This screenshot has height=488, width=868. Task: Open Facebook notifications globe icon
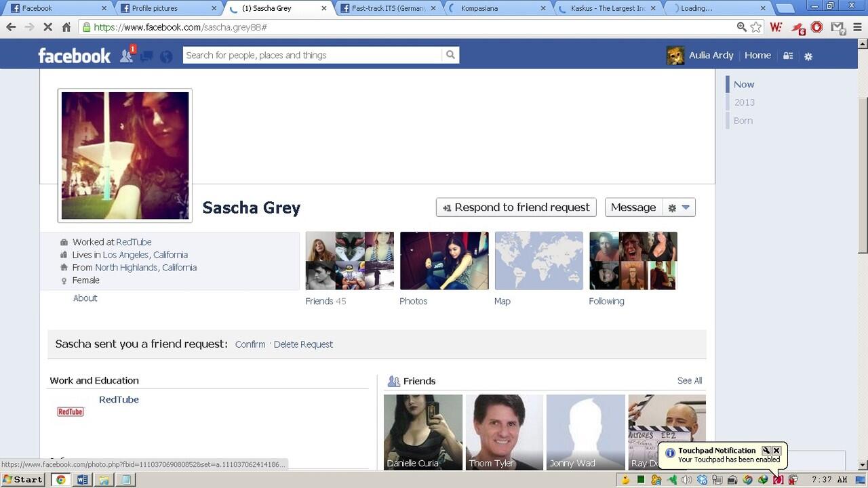[166, 56]
